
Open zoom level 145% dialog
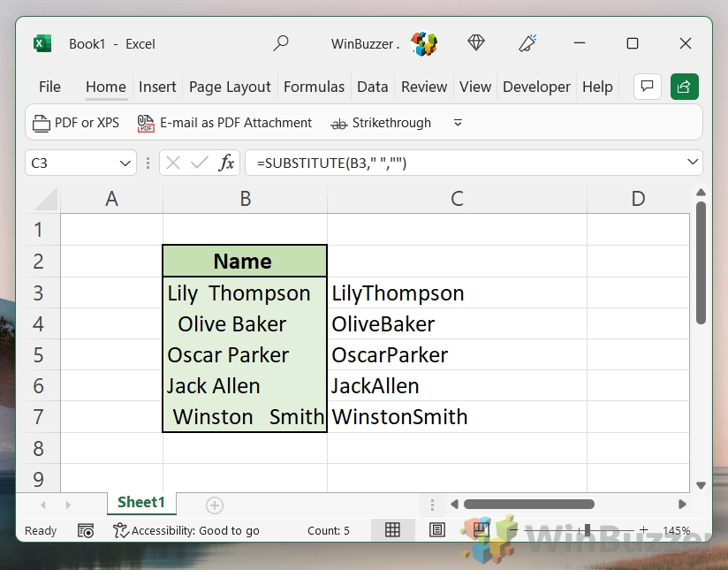coord(677,530)
